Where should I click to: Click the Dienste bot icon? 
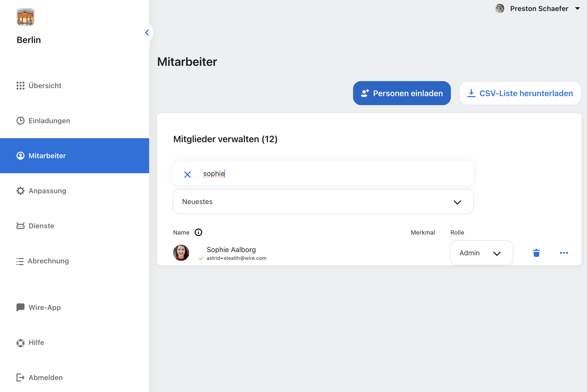point(21,226)
